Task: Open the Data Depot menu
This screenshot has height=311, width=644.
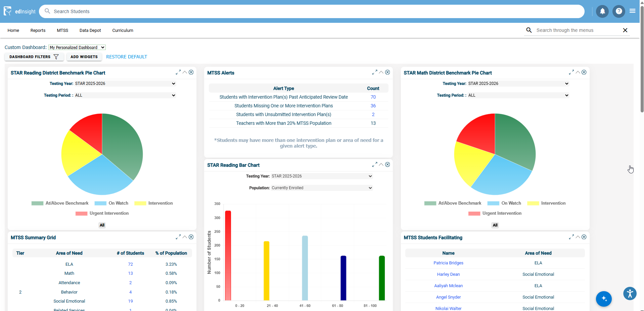Action: click(90, 31)
